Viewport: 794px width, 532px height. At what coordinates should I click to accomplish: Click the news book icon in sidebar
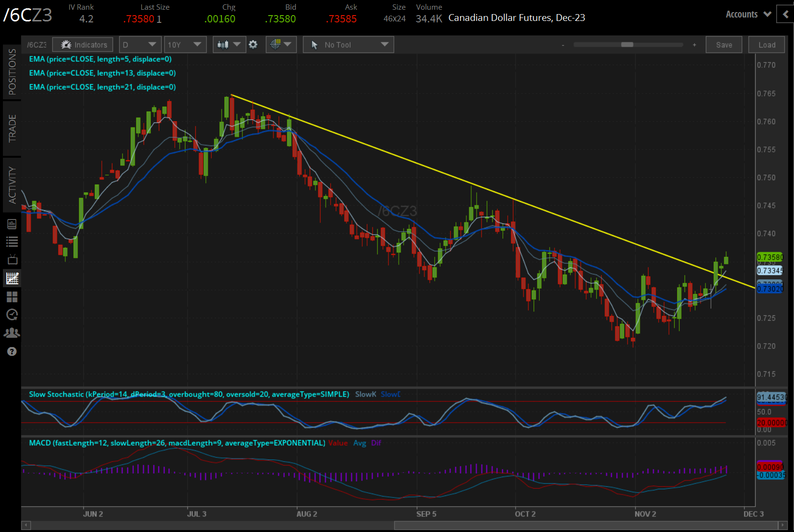12,224
